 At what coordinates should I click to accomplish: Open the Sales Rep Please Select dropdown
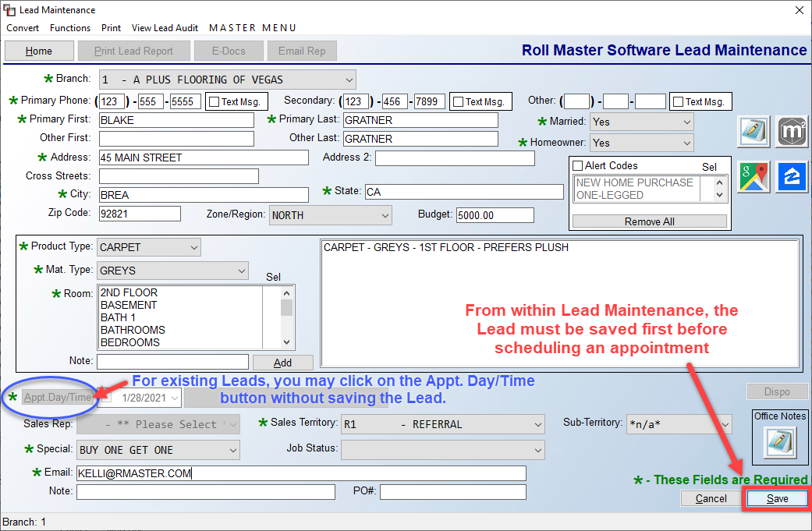tap(233, 424)
